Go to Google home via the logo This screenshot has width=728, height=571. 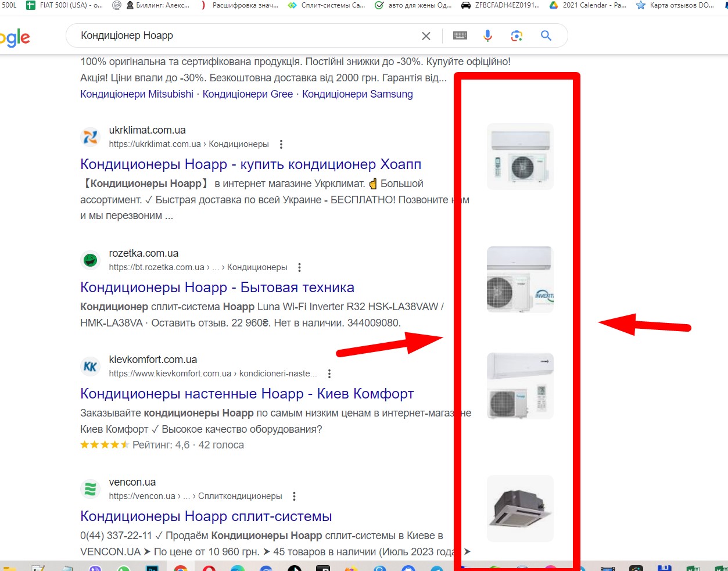pos(15,38)
